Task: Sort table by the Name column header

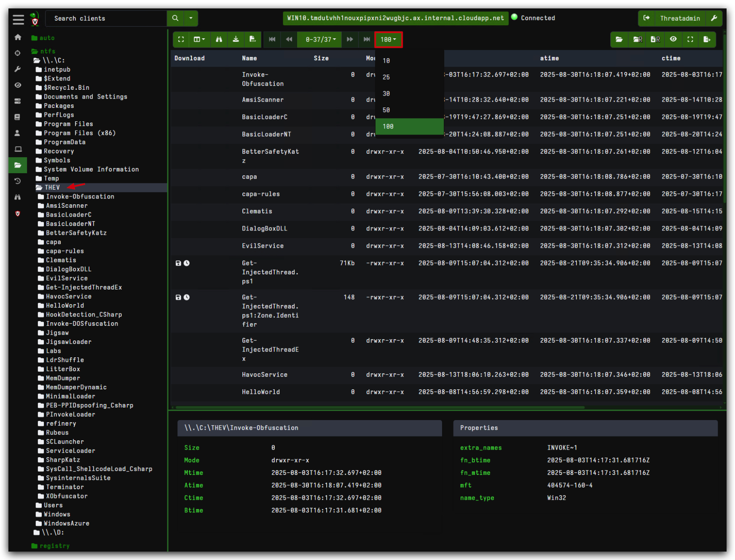Action: [x=249, y=58]
